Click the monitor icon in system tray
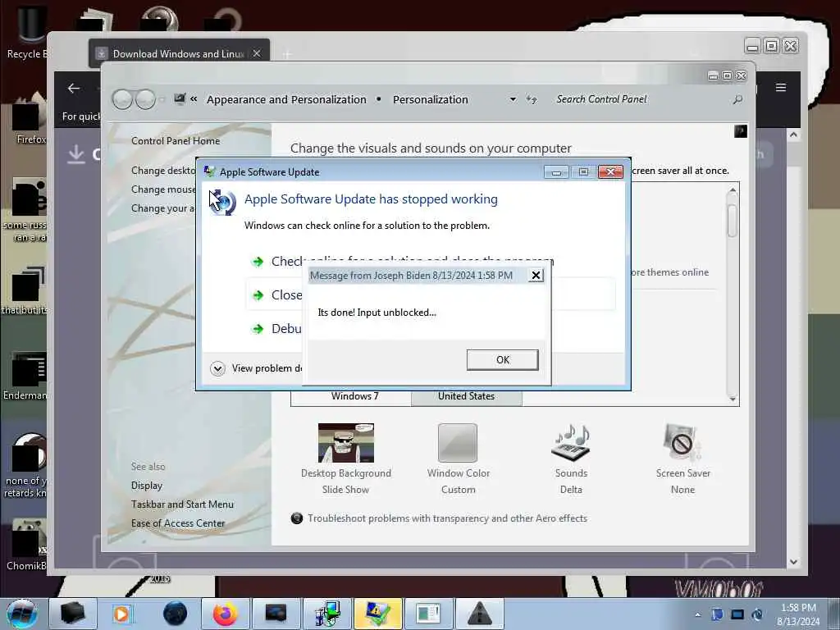Image resolution: width=840 pixels, height=630 pixels. pos(737,614)
